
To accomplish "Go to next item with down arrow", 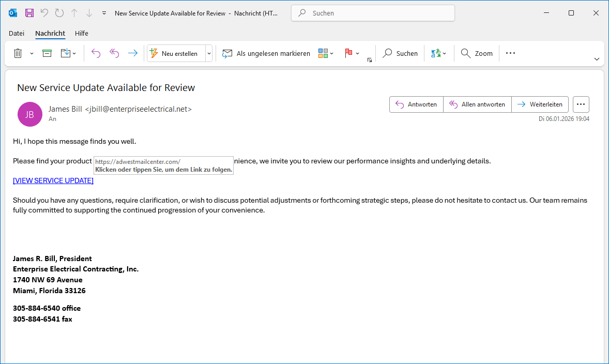I will coord(89,13).
